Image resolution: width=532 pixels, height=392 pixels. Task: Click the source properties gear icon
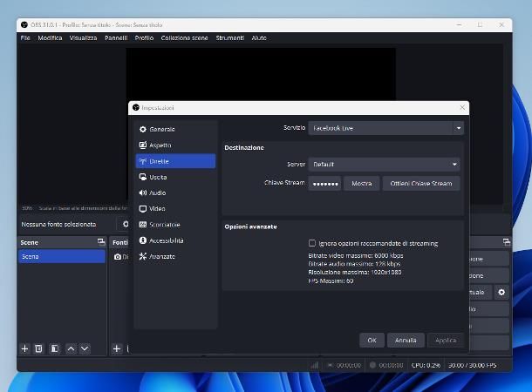point(126,224)
